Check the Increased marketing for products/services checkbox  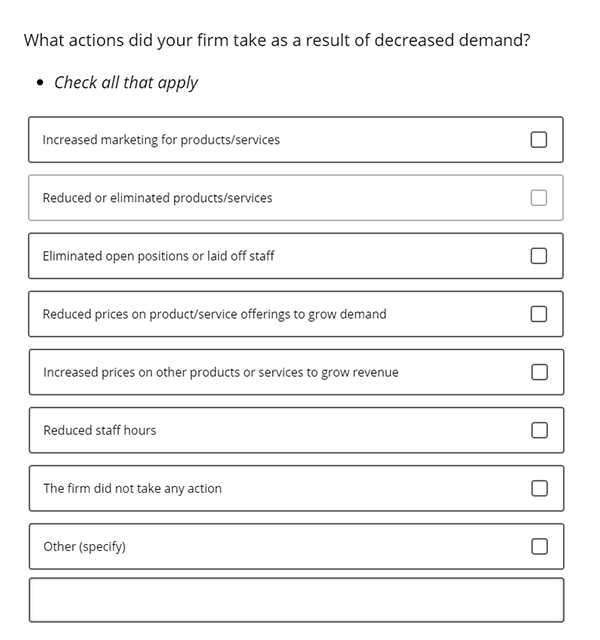[538, 140]
